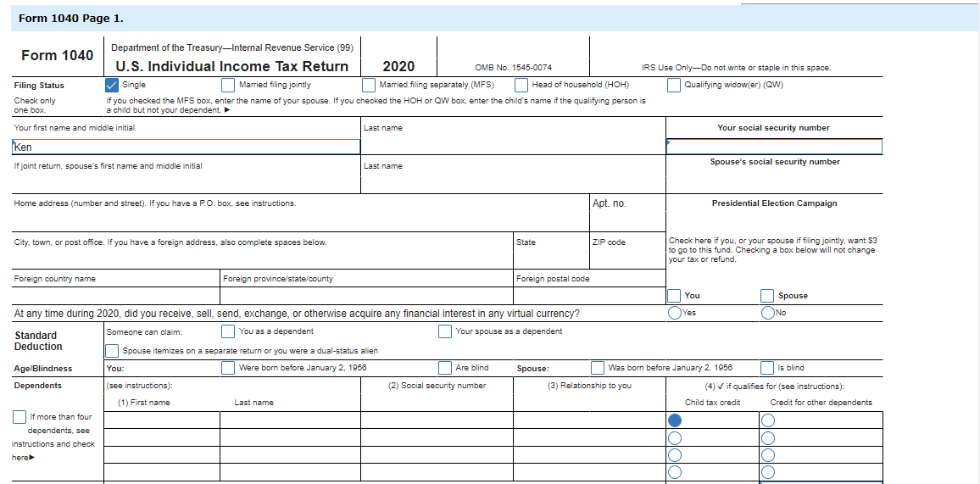Select Credit for other dependents in second row
This screenshot has width=980, height=484.
(x=767, y=437)
